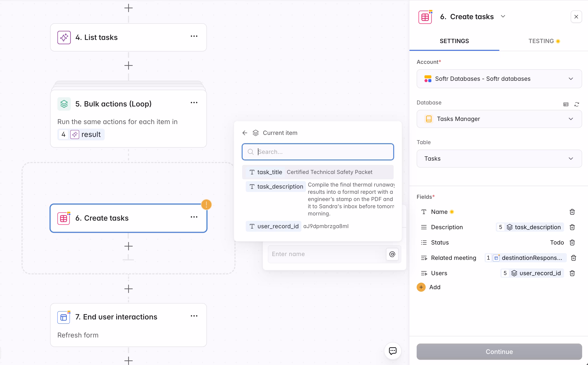Click the warning badge on Create tasks step
Screen dimensions: 588x365
207,204
